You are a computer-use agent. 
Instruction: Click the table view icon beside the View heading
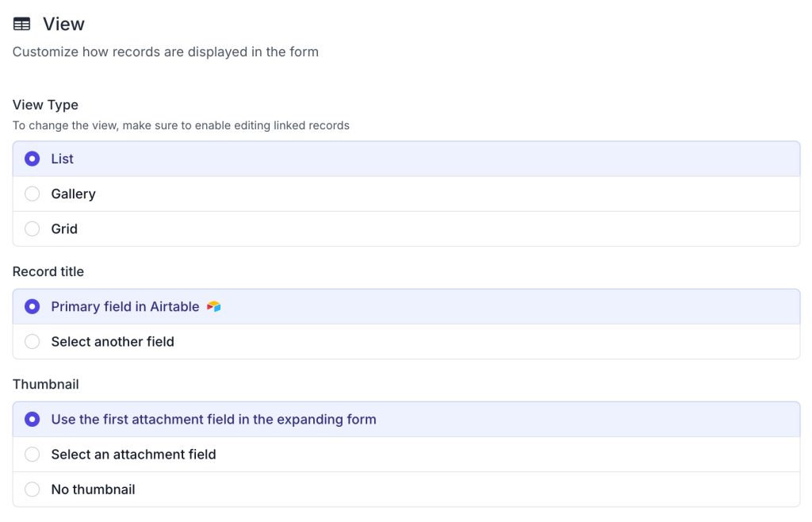pos(22,25)
